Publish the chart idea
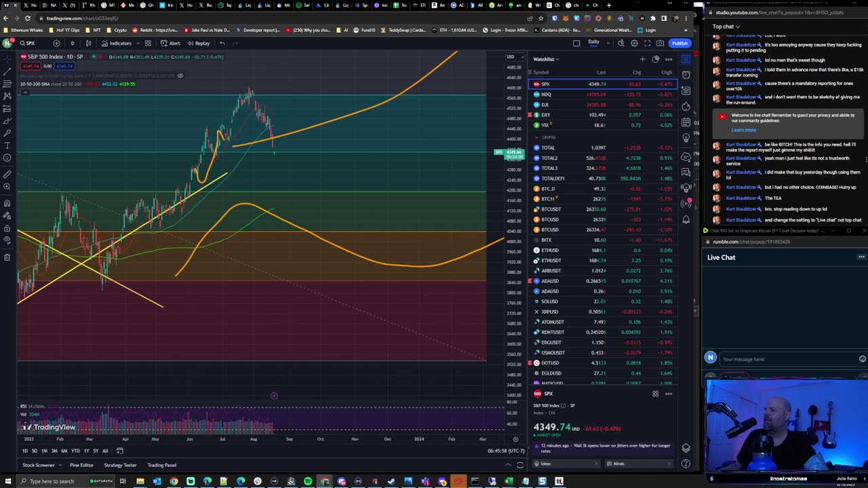 [679, 43]
